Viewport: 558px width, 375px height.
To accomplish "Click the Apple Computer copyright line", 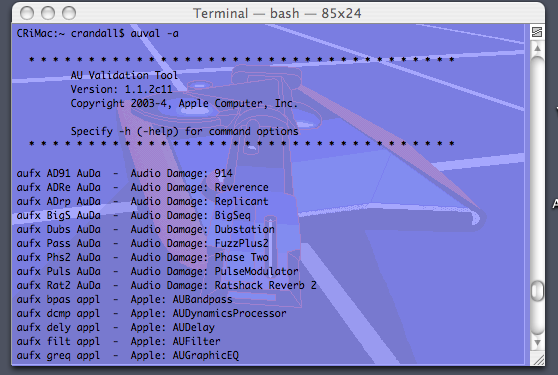I will pyautogui.click(x=184, y=104).
